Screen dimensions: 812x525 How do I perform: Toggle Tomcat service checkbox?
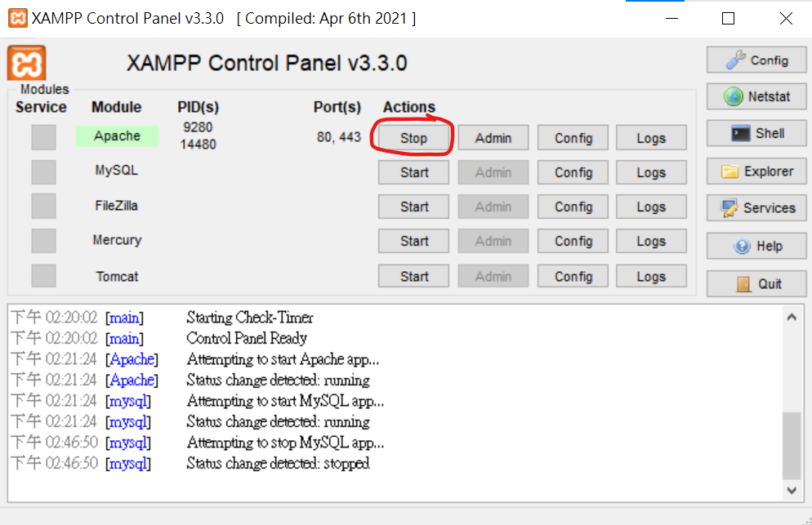(43, 275)
